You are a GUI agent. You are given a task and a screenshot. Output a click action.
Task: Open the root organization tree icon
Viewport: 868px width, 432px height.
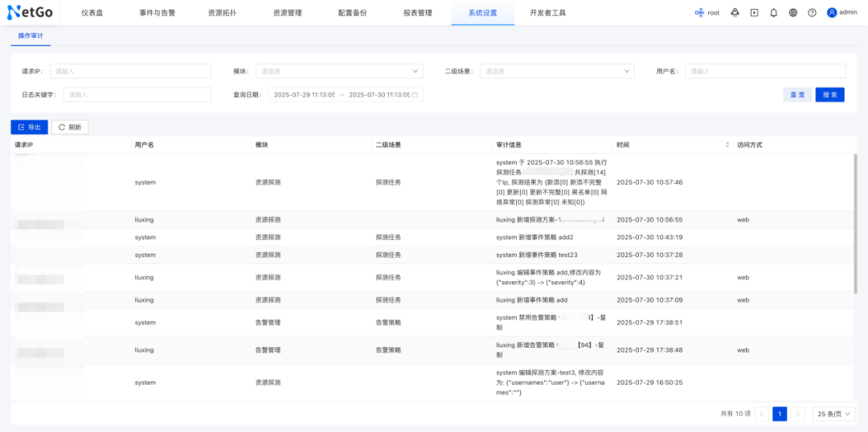[699, 13]
